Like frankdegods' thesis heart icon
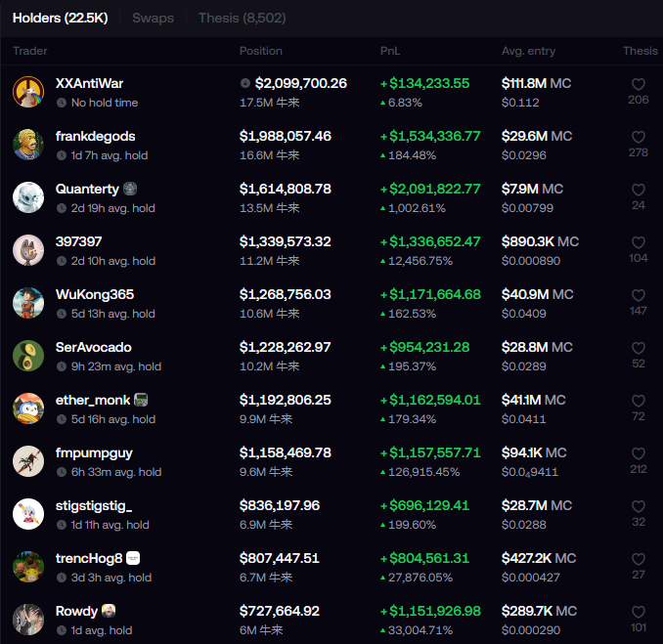Image resolution: width=663 pixels, height=644 pixels. click(x=638, y=137)
